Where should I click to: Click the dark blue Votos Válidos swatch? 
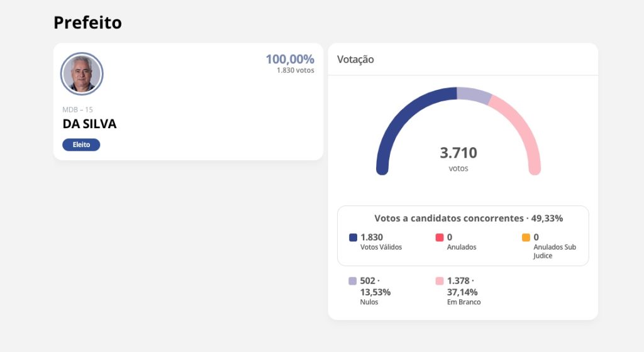pos(353,238)
